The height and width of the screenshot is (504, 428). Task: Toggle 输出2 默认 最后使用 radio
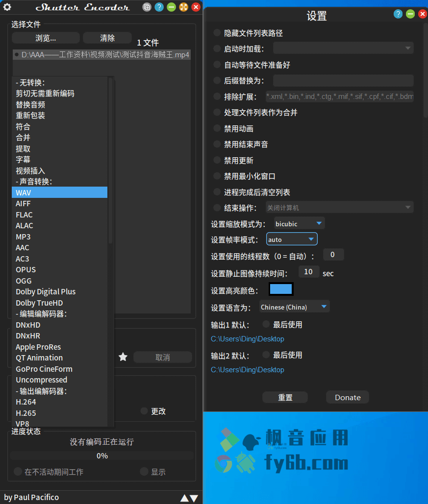266,355
